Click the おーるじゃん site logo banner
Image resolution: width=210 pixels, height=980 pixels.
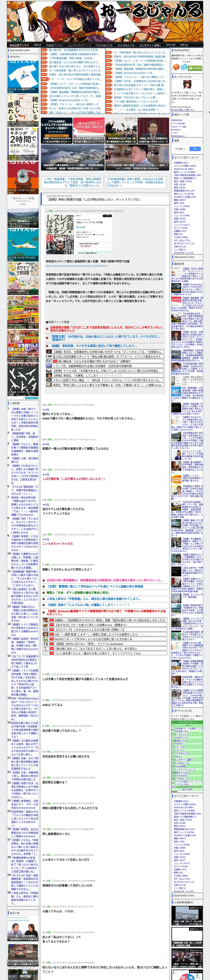[x=105, y=21]
